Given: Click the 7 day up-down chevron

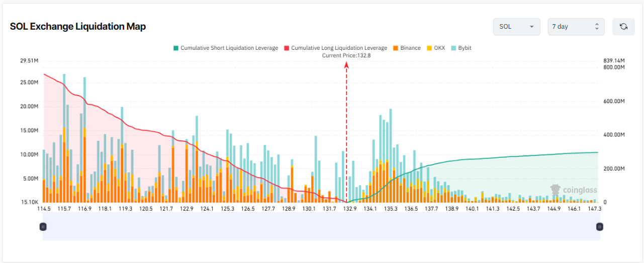Looking at the screenshot, I should tap(597, 27).
